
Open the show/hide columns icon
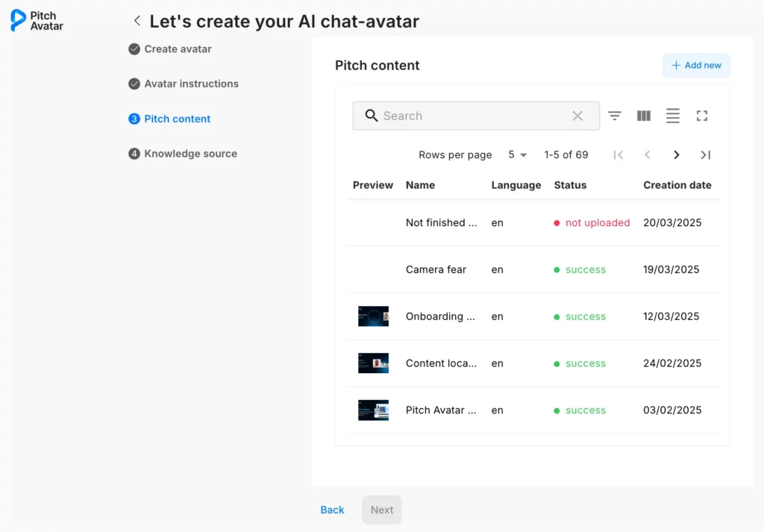[x=644, y=116]
